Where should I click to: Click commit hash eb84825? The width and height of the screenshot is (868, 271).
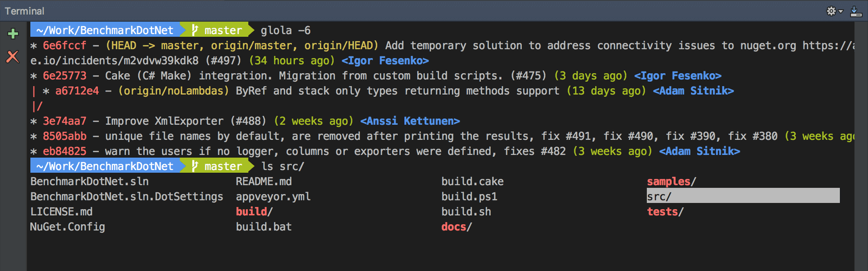(x=65, y=151)
